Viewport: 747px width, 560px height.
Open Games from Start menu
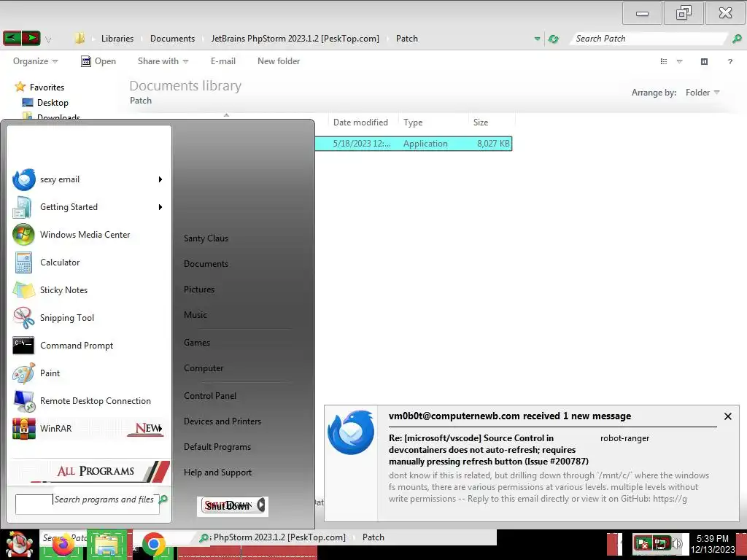[x=197, y=343]
